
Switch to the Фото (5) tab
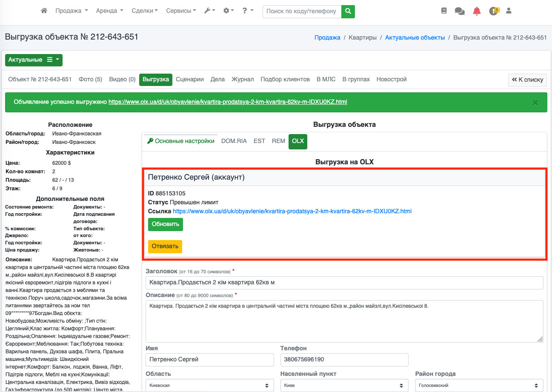point(90,80)
